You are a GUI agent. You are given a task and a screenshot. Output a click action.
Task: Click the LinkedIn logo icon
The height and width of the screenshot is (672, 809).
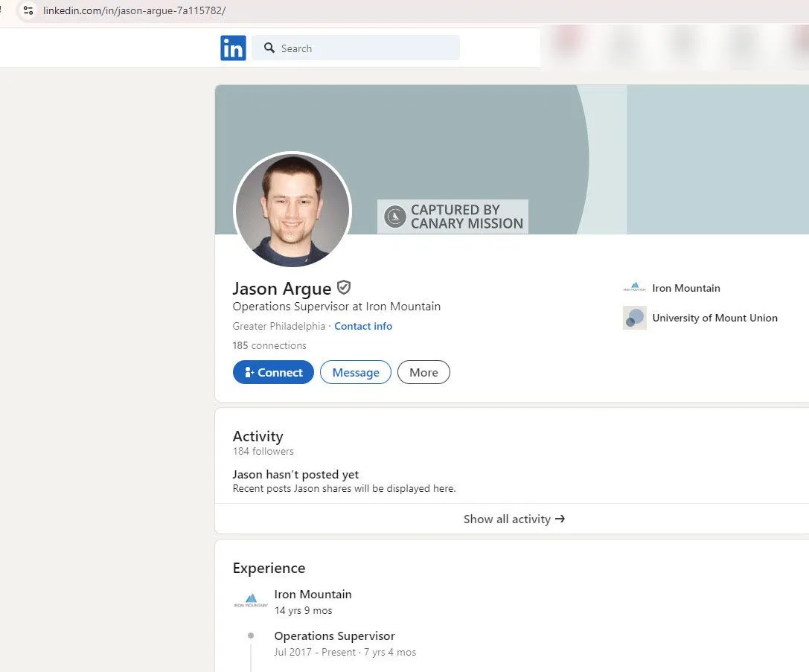pyautogui.click(x=233, y=48)
